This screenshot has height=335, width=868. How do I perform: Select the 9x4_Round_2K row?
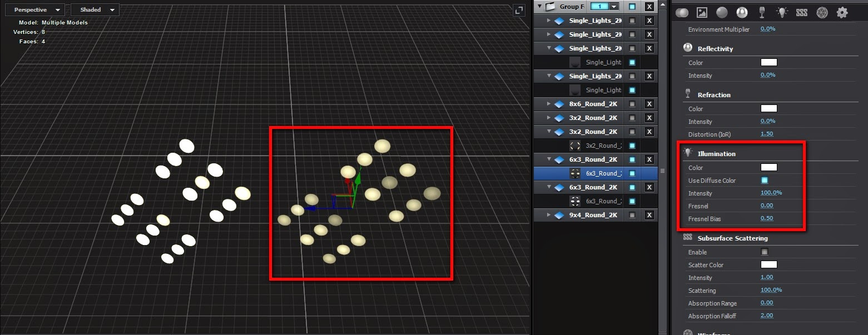coord(596,215)
